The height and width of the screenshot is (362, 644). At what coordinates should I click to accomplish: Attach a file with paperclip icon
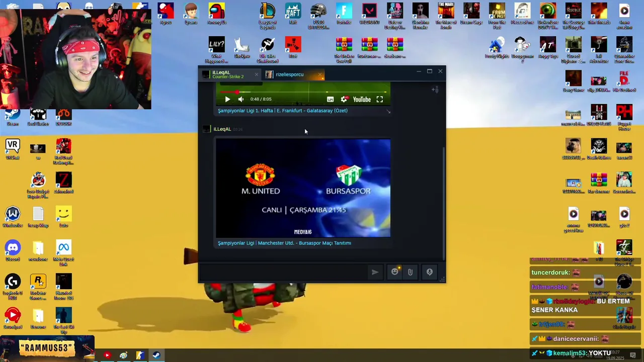[x=410, y=272]
